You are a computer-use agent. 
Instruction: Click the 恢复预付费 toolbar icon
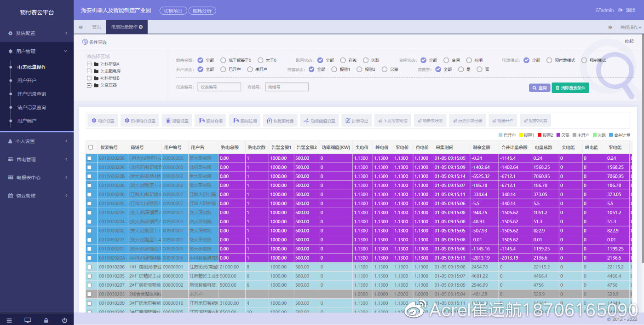280,121
